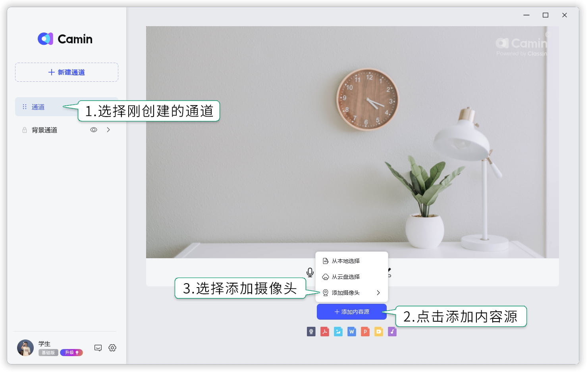The height and width of the screenshot is (372, 588).
Task: Expand the 添加摄像头 submenu arrow
Action: pos(378,293)
